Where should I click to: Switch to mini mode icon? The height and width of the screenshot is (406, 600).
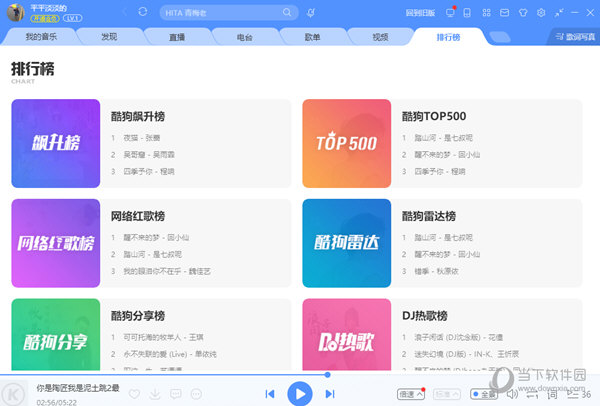559,13
